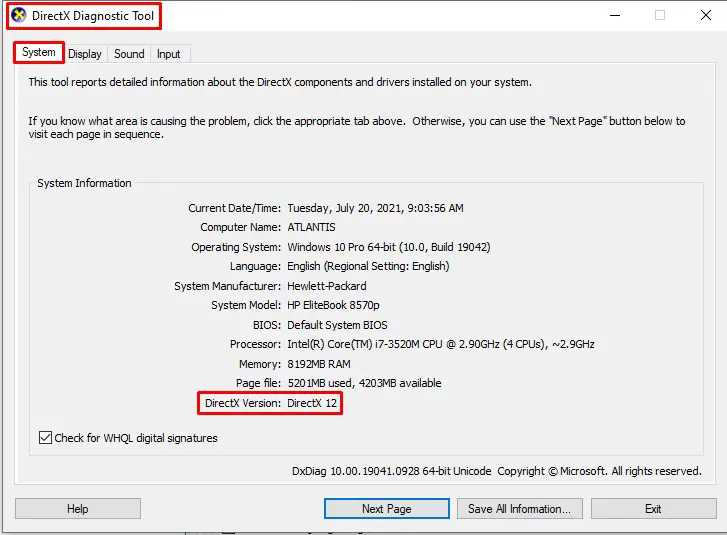This screenshot has width=727, height=535.
Task: Click the Computer Name label
Action: (240, 227)
